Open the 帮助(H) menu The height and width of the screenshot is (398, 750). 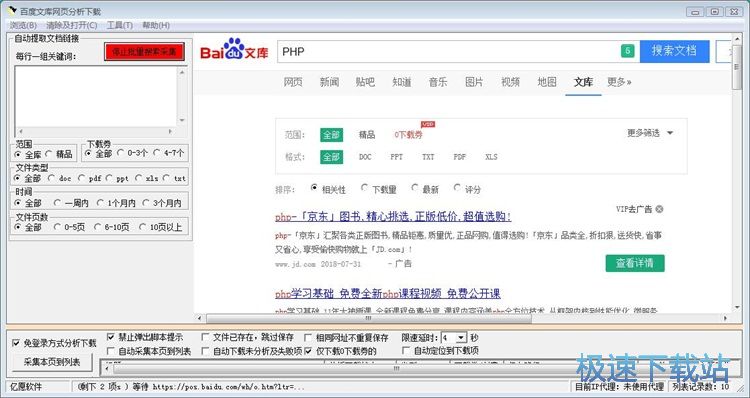click(156, 25)
